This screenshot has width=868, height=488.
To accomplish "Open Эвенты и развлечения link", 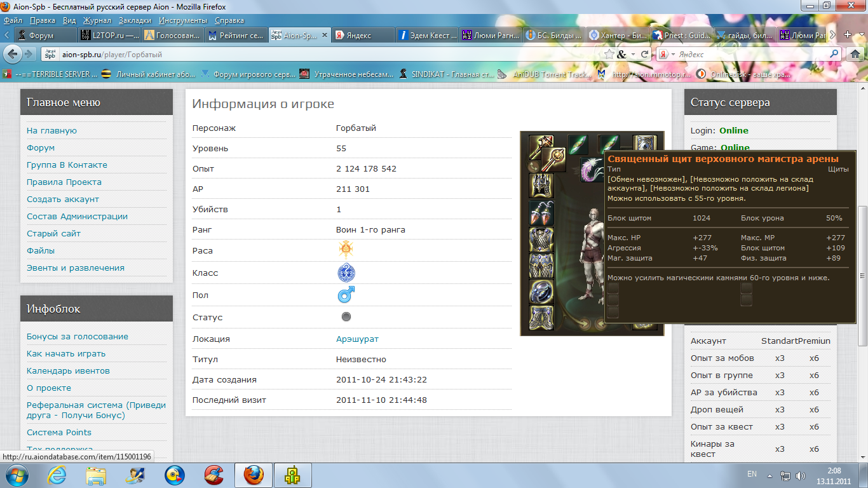I will click(x=76, y=268).
